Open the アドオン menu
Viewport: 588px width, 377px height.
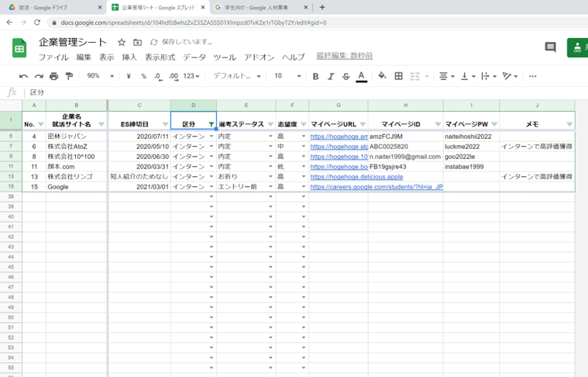259,57
